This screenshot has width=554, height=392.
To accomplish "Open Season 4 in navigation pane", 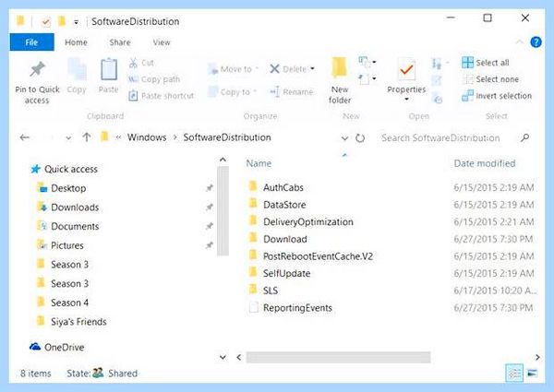I will click(63, 303).
